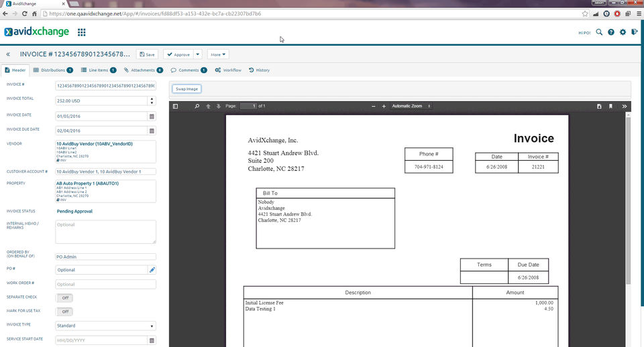Go to previous PDF page arrow
Image resolution: width=644 pixels, height=347 pixels.
click(x=208, y=107)
